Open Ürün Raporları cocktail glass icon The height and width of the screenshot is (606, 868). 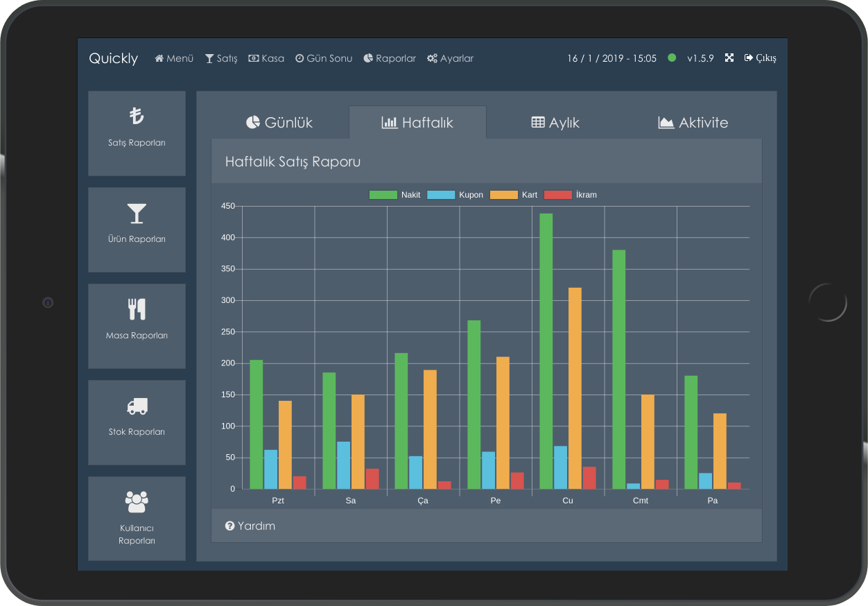(x=137, y=214)
